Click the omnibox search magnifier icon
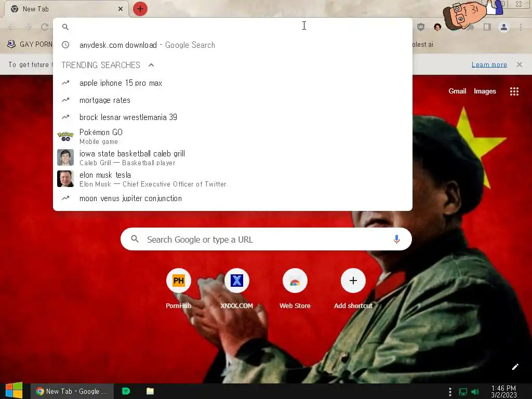This screenshot has height=399, width=532. pyautogui.click(x=65, y=27)
